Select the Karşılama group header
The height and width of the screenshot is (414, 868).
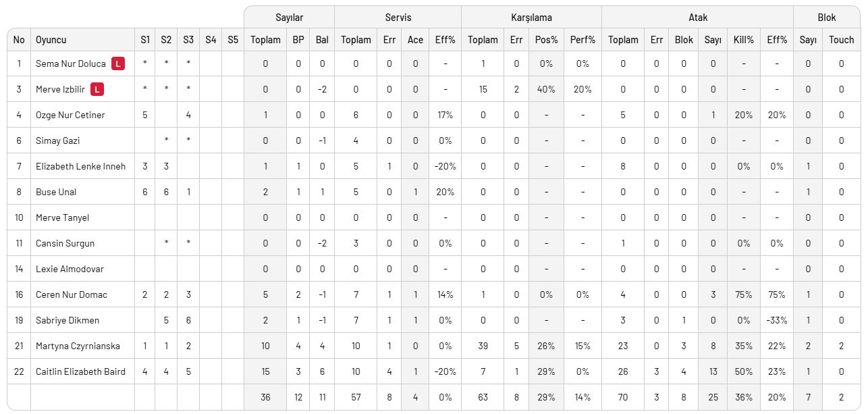531,18
